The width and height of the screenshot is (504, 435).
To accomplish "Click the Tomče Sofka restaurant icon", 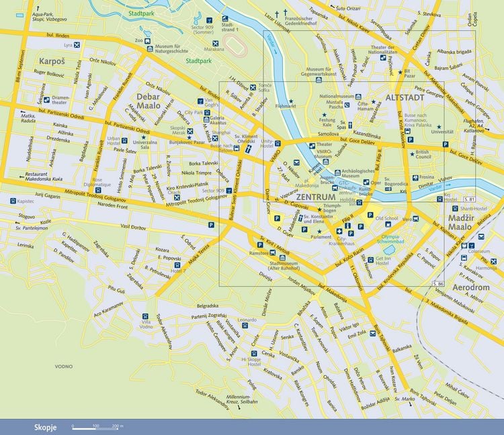I will [x=253, y=87].
